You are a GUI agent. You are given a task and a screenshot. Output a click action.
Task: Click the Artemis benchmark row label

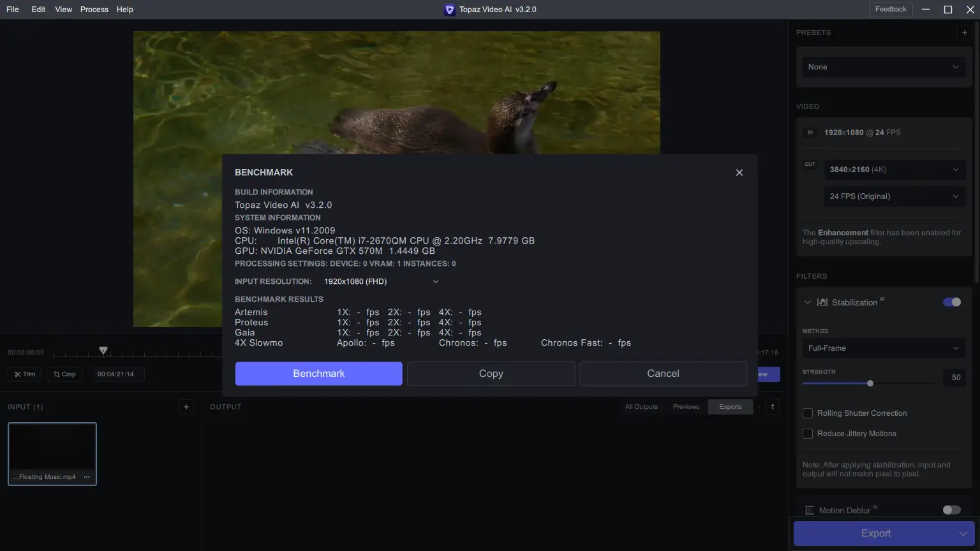tap(251, 312)
